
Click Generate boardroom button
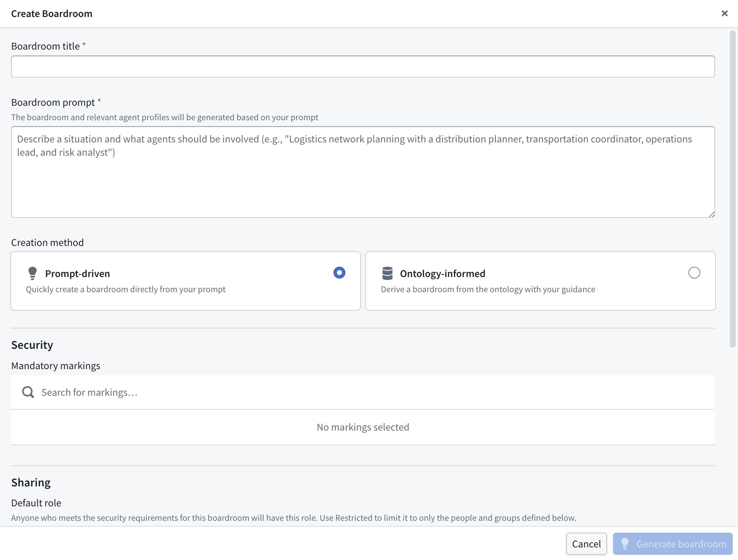coord(673,544)
